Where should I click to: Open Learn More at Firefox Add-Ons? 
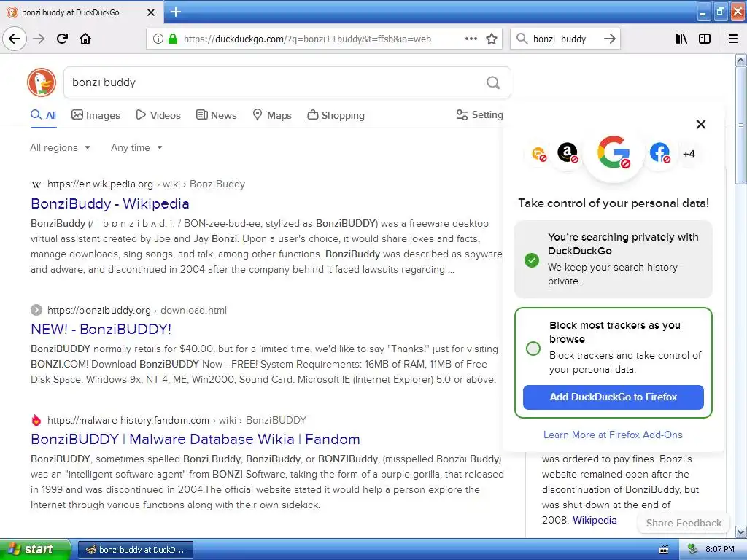point(613,435)
